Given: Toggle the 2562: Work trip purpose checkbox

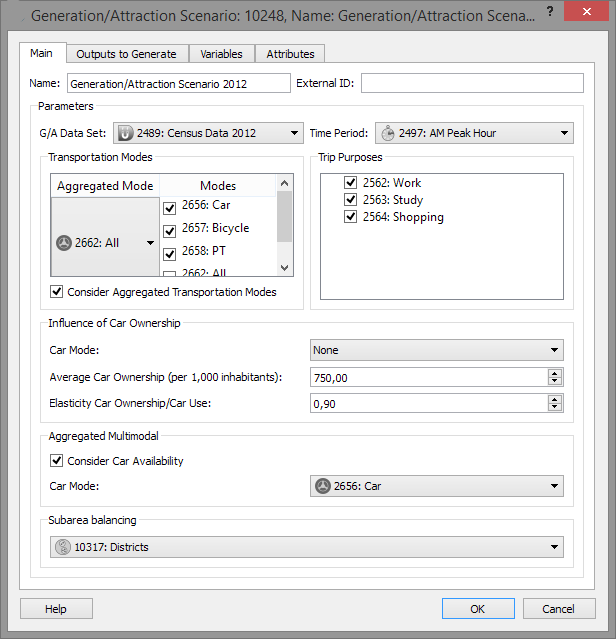Looking at the screenshot, I should click(350, 182).
